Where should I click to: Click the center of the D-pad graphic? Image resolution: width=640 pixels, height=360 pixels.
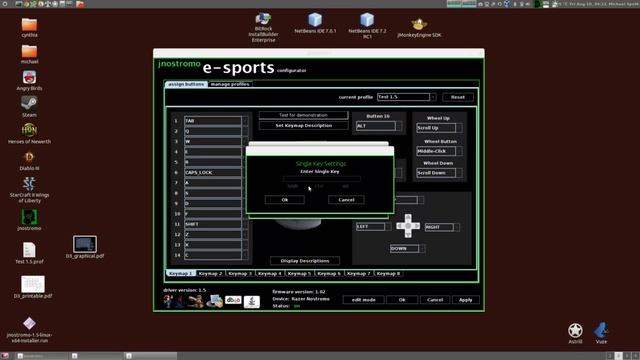point(408,226)
